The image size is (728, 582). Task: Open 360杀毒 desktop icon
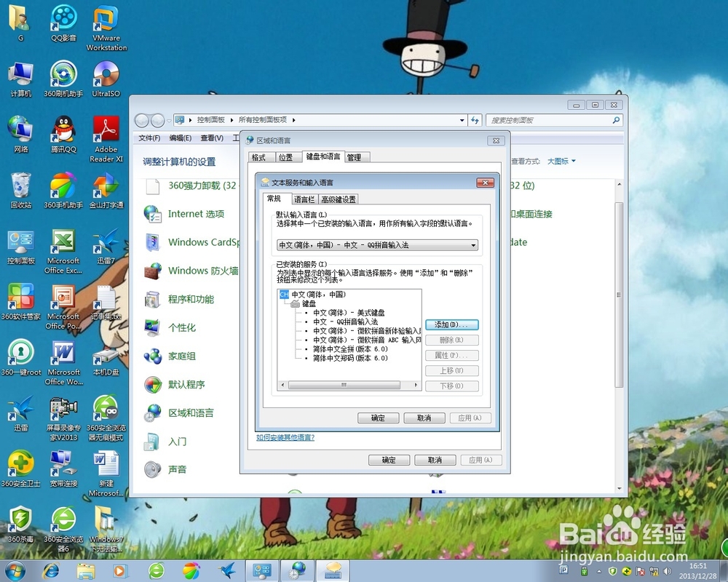21,525
